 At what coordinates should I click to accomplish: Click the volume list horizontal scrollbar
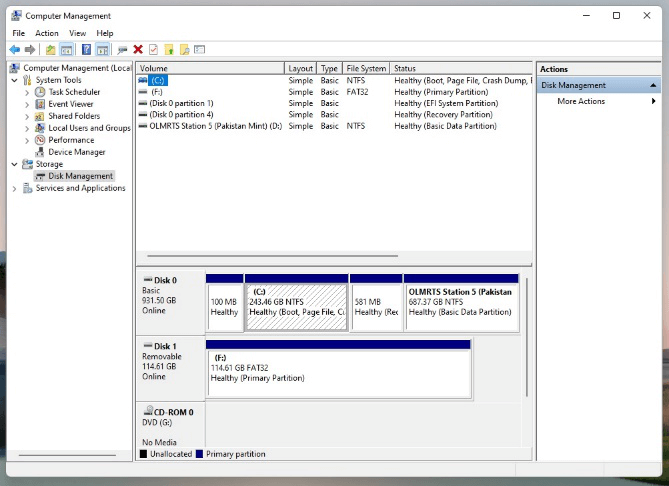click(273, 256)
